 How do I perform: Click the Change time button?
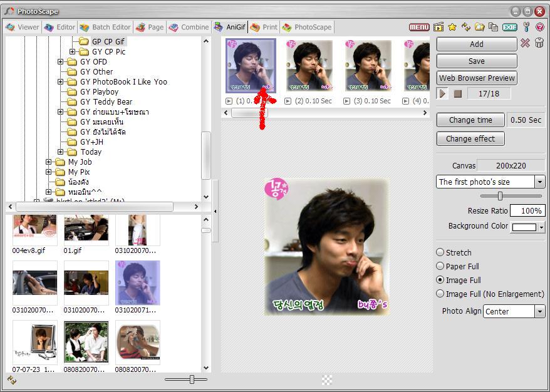point(470,120)
